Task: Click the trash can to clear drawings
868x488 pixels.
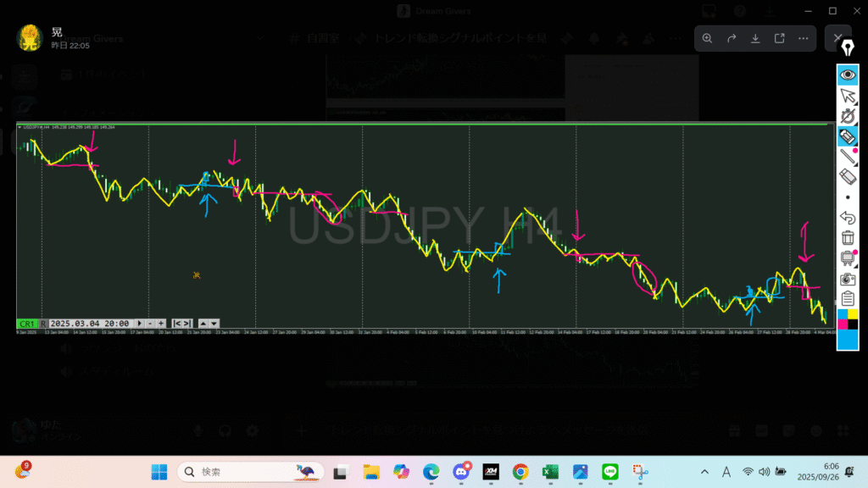Action: click(848, 238)
